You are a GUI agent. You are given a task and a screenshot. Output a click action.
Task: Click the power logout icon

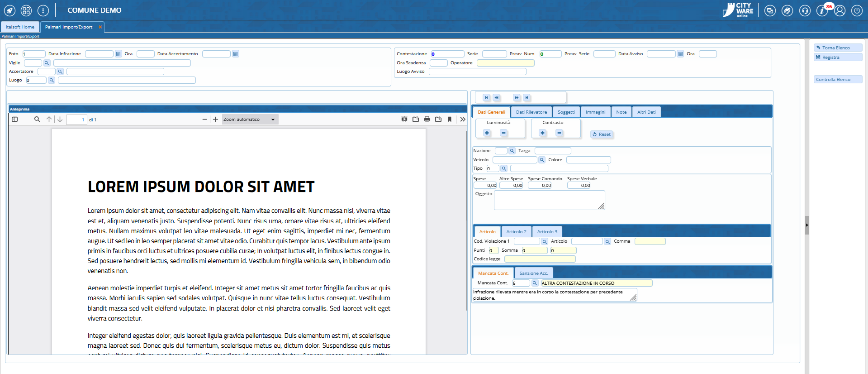coord(857,11)
